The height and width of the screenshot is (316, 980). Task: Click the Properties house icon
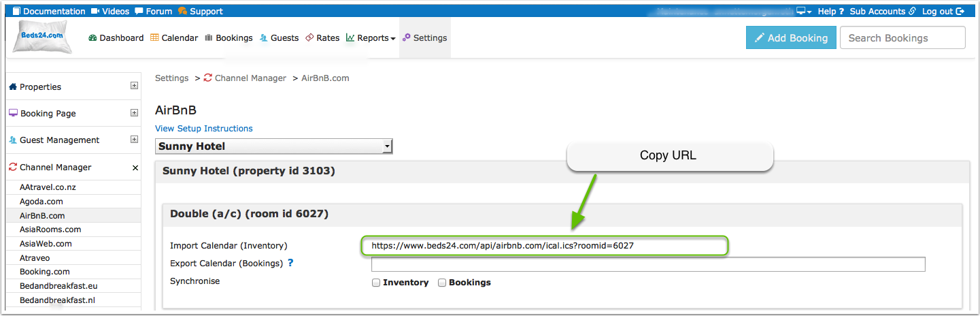pos(13,86)
